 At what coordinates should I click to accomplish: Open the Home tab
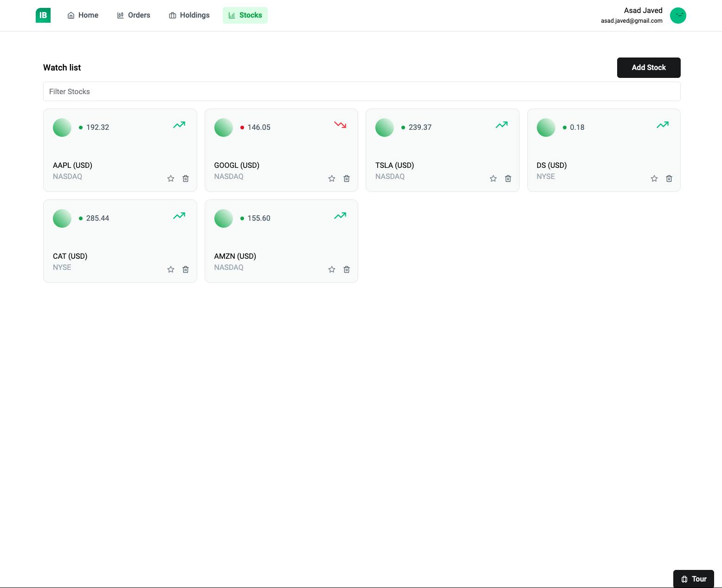pyautogui.click(x=83, y=15)
